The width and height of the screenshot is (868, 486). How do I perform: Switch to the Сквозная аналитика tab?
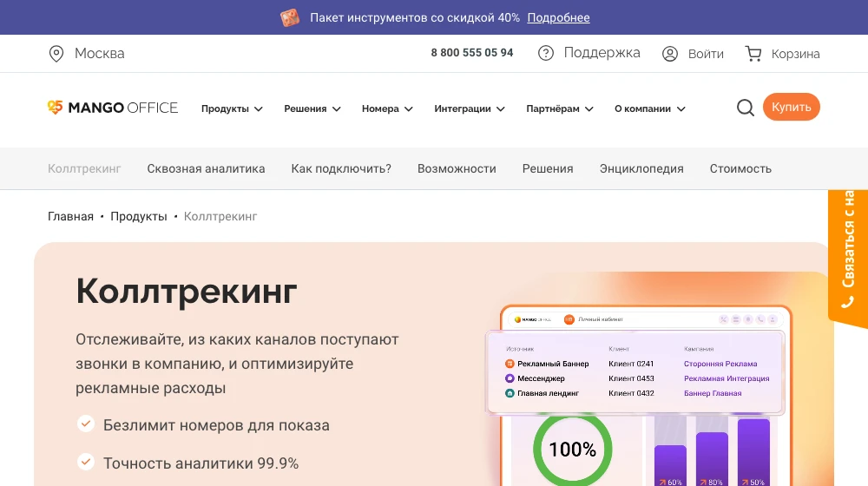coord(206,169)
